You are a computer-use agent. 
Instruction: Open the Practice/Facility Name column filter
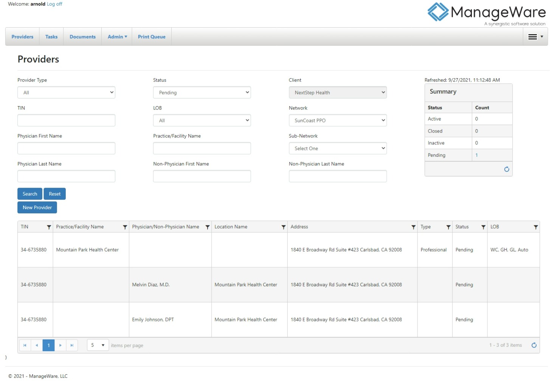tap(125, 227)
